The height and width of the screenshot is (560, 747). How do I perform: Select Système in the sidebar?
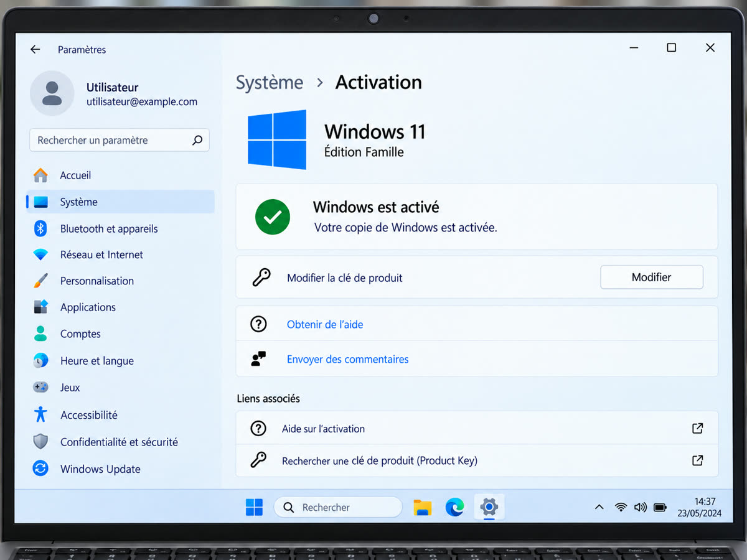[121, 202]
